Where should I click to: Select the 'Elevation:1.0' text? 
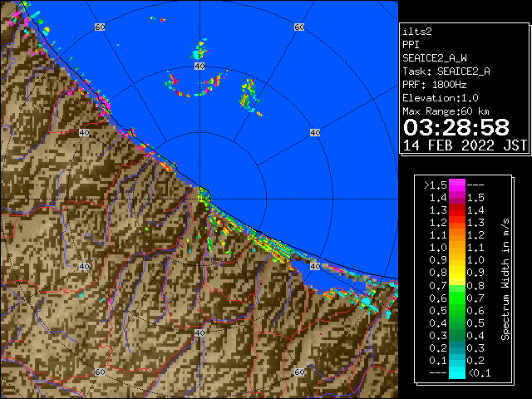point(441,98)
